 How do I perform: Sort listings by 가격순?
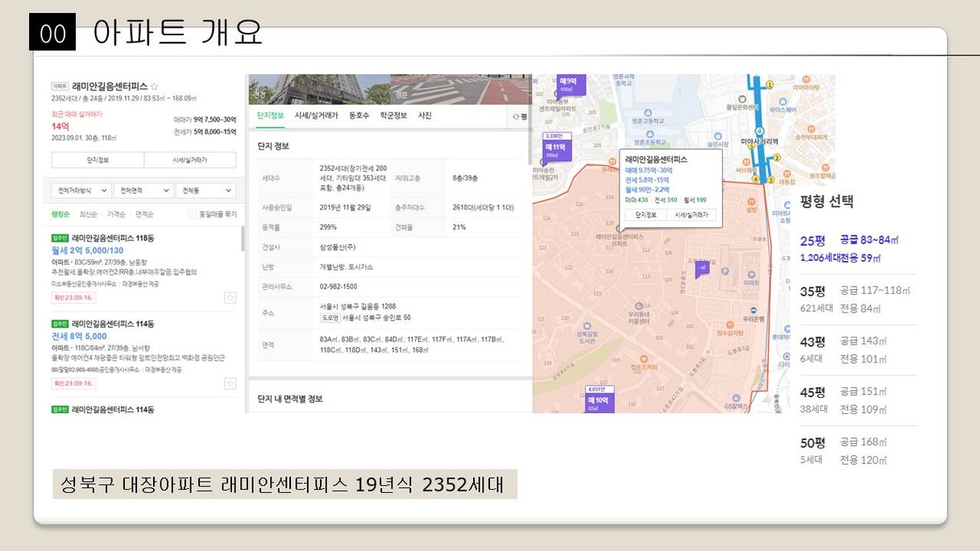(x=116, y=214)
